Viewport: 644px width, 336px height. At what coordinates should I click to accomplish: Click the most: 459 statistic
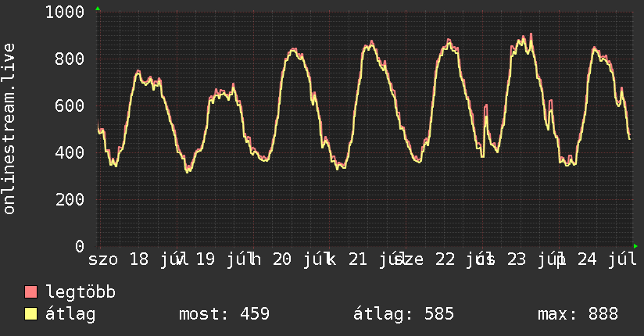(x=224, y=314)
